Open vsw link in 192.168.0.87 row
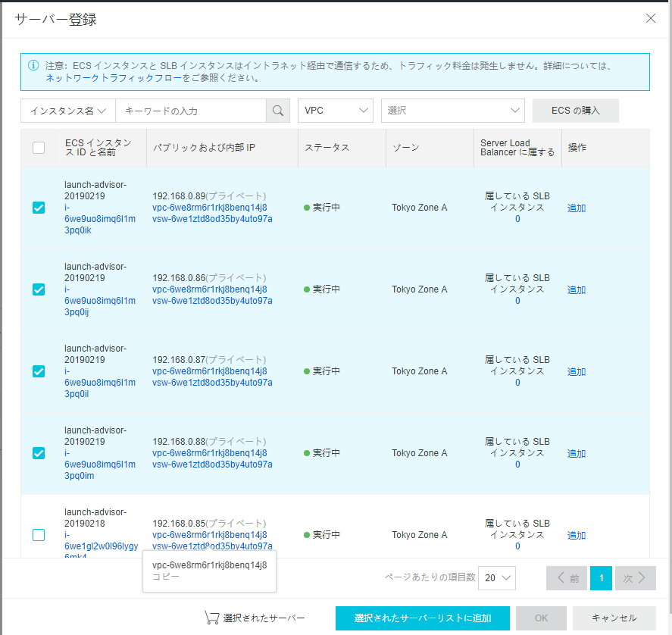 click(212, 383)
